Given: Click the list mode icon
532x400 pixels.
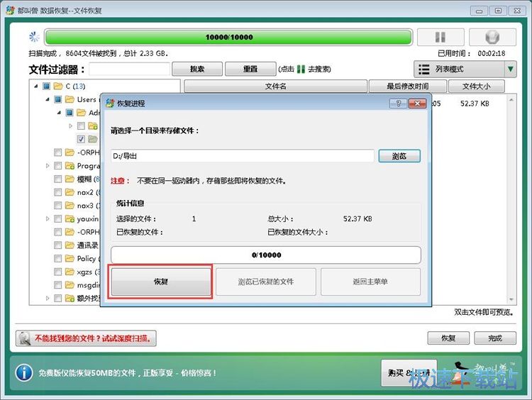Looking at the screenshot, I should coord(423,70).
